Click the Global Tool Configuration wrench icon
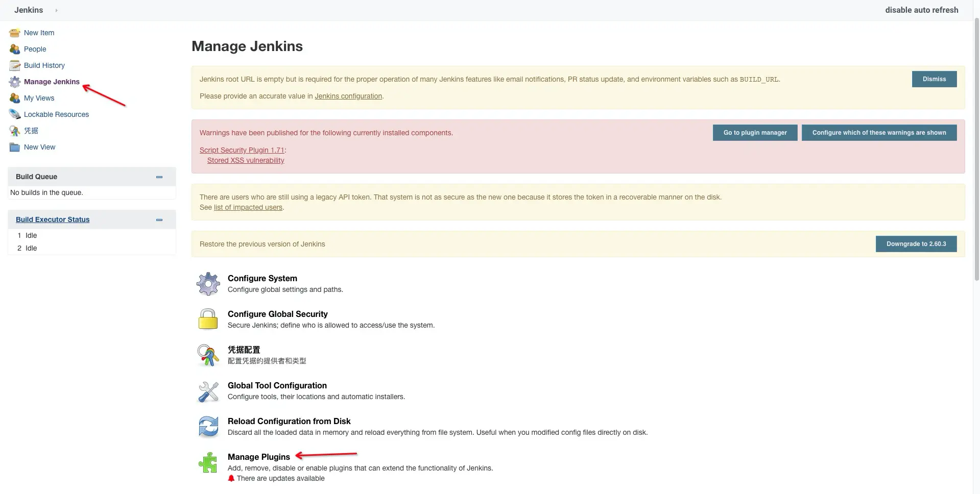Image resolution: width=980 pixels, height=494 pixels. coord(208,391)
